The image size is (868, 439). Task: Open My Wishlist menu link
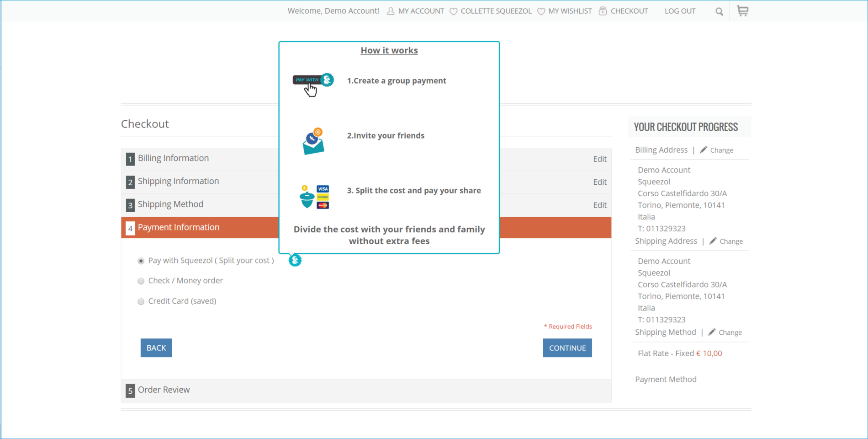click(570, 11)
